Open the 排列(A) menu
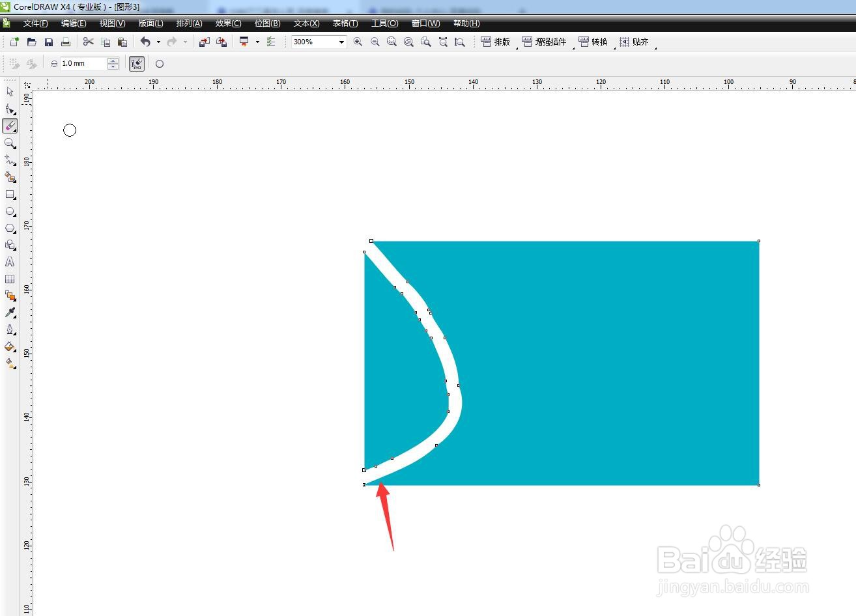856x616 pixels. click(x=189, y=23)
